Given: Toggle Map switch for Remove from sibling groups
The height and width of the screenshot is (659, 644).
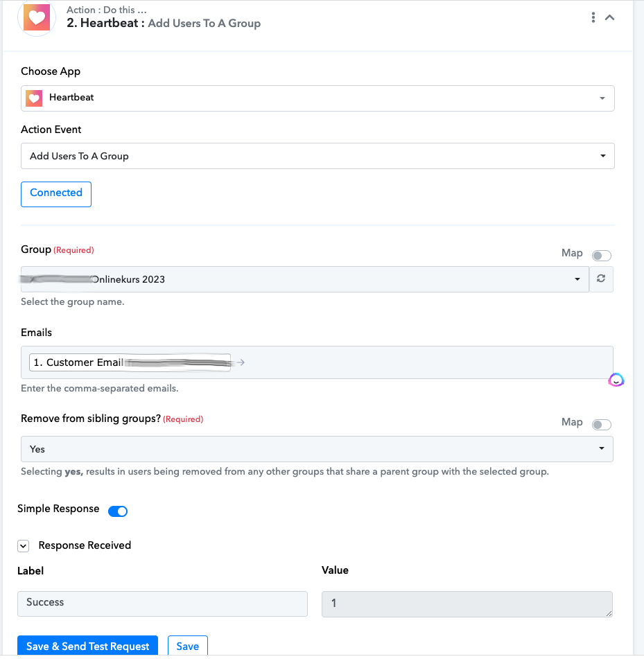Looking at the screenshot, I should coord(601,425).
